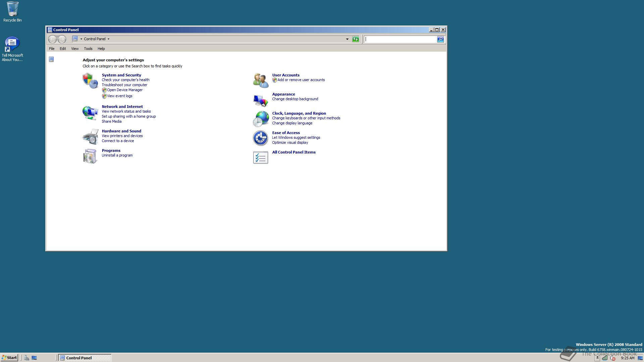The height and width of the screenshot is (362, 644).
Task: Click the Show Desktop quick launch icon
Action: point(34,358)
